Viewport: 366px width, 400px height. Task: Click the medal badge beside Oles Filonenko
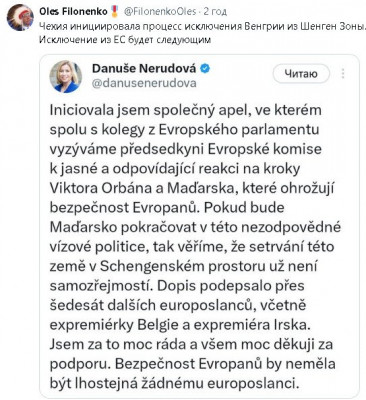(115, 12)
